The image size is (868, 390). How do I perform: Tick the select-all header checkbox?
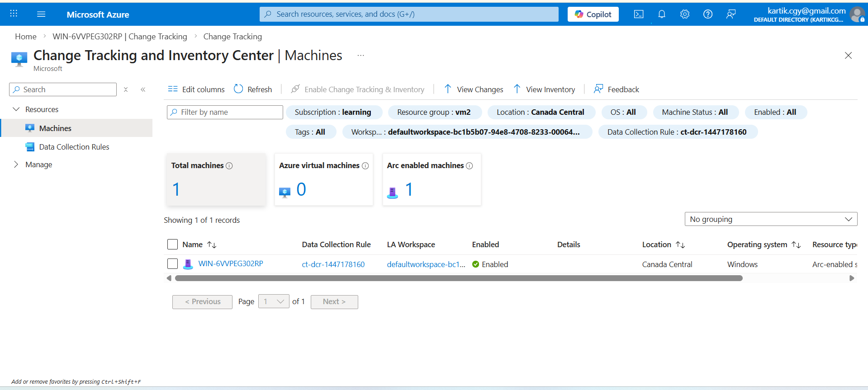pyautogui.click(x=172, y=244)
